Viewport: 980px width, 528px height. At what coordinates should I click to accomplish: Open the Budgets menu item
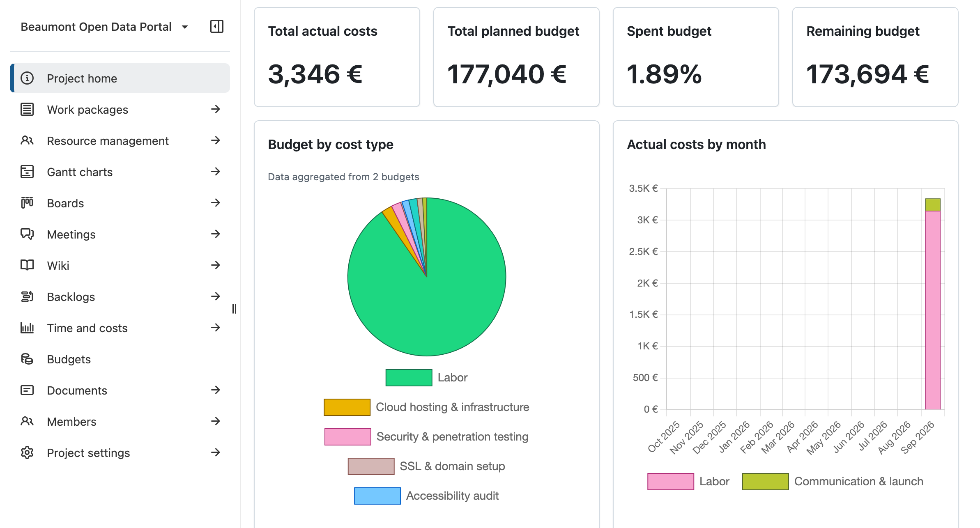coord(120,359)
